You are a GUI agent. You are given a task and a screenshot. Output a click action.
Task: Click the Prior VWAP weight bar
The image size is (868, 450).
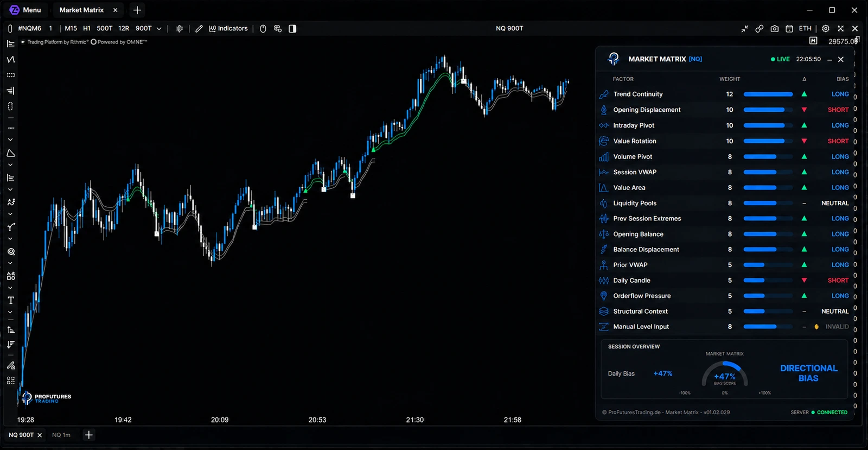click(768, 265)
